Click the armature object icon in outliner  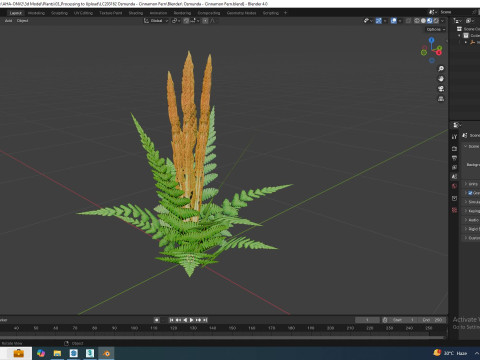[x=472, y=42]
